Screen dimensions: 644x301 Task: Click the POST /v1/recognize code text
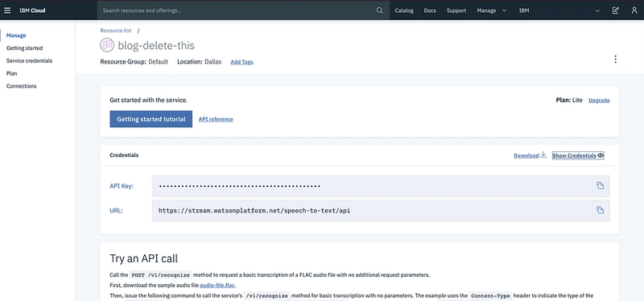click(160, 274)
